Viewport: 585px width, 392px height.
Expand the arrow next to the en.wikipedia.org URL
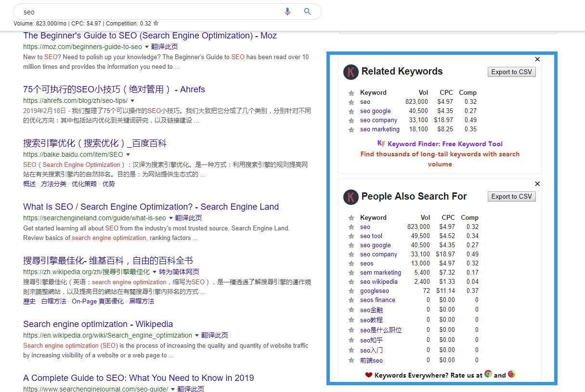coord(195,335)
